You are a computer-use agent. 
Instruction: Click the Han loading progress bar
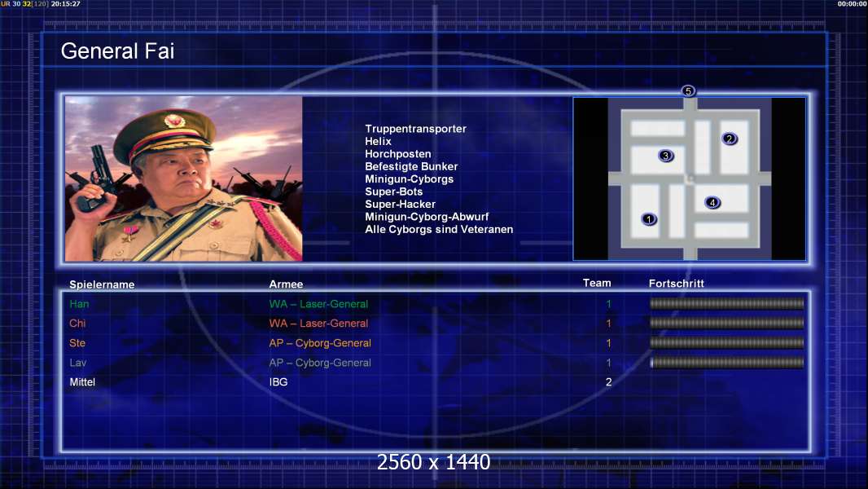point(726,303)
